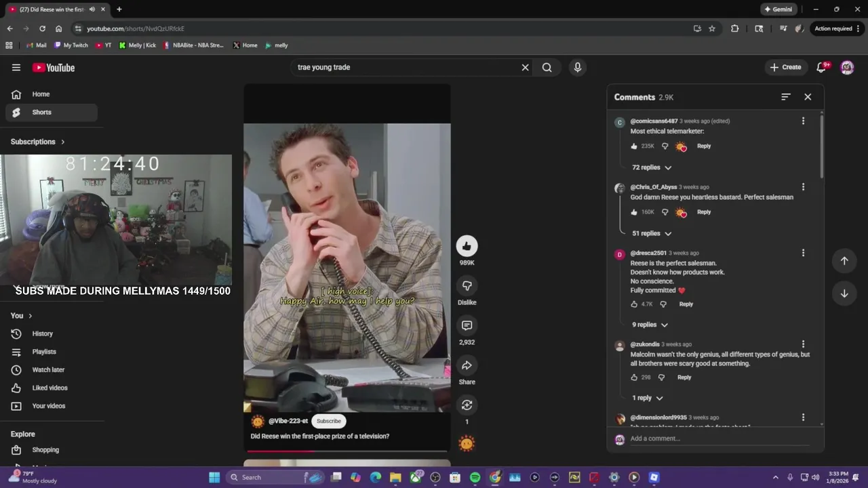Open the account avatar menu
This screenshot has height=488, width=868.
tap(847, 67)
